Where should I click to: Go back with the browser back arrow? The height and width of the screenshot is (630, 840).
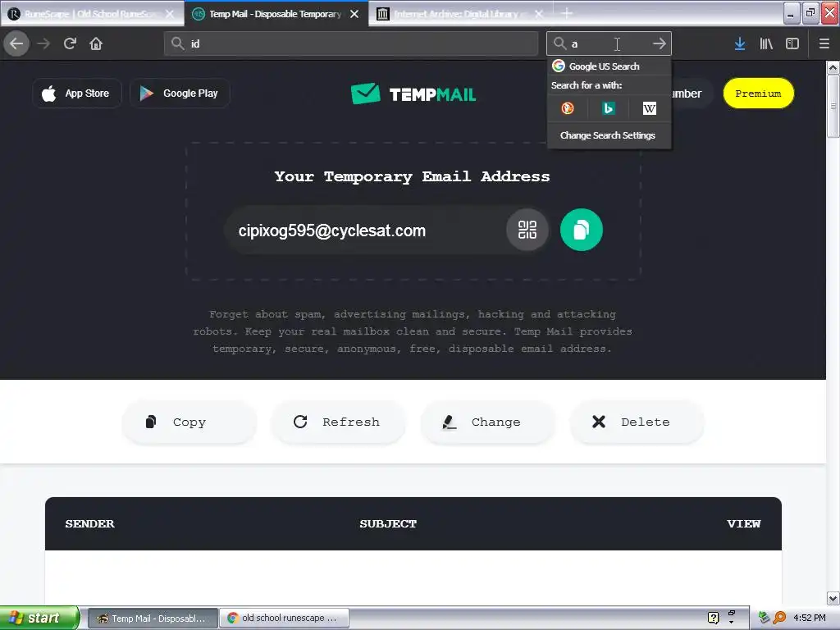coord(16,43)
